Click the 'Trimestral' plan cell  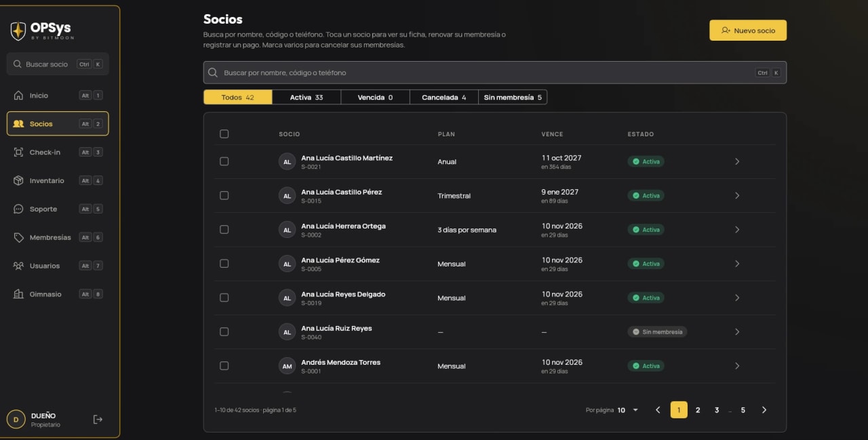[454, 196]
